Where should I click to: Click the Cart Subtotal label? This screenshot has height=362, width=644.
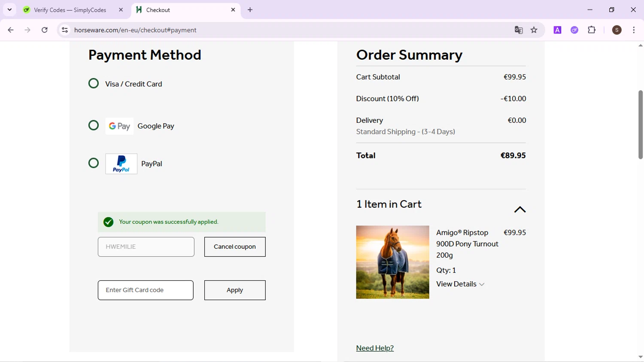coord(378,77)
